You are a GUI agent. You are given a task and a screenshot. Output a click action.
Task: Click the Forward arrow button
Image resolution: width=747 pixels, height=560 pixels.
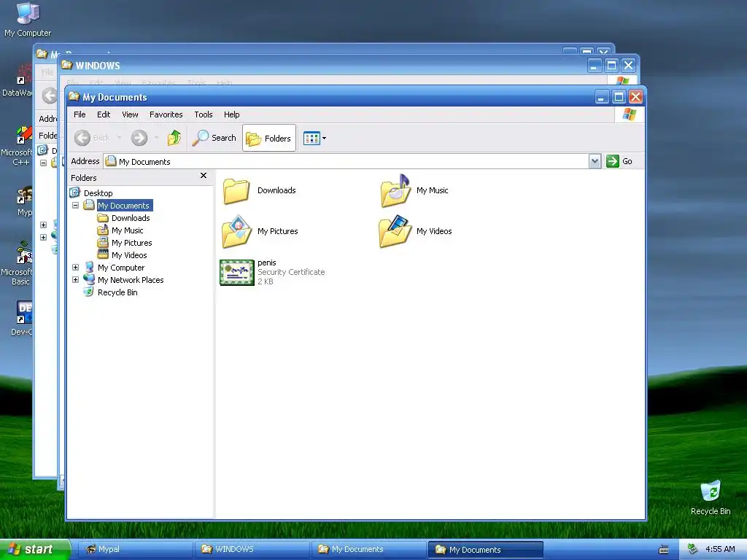pos(139,138)
